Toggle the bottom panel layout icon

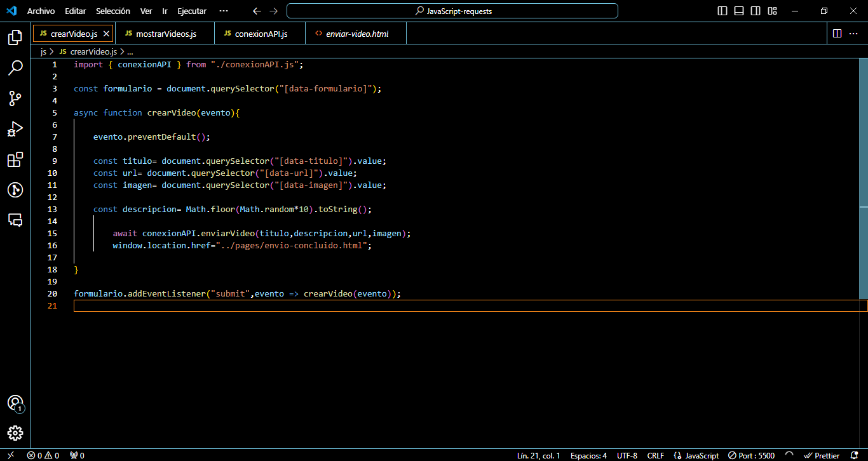click(739, 11)
